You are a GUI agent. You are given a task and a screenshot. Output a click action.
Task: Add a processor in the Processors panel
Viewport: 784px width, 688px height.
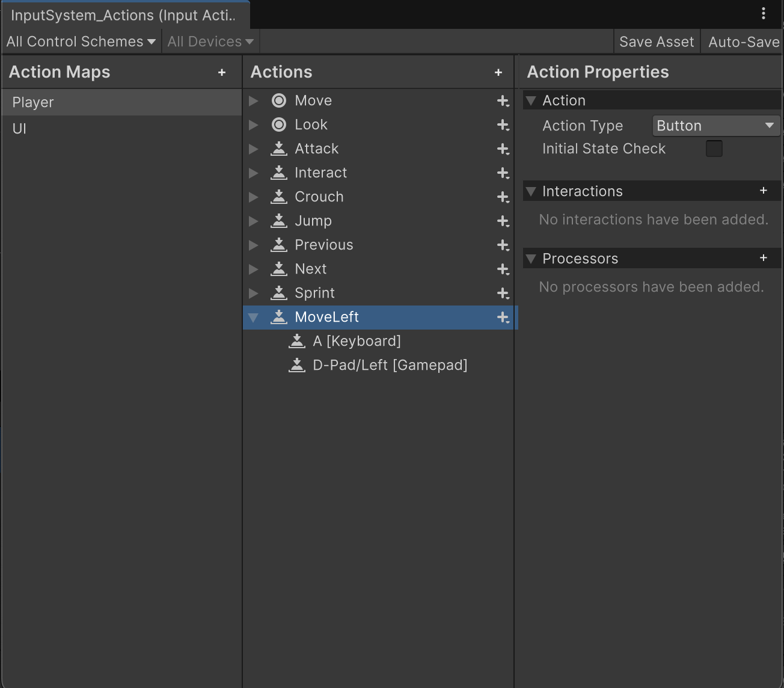(763, 258)
